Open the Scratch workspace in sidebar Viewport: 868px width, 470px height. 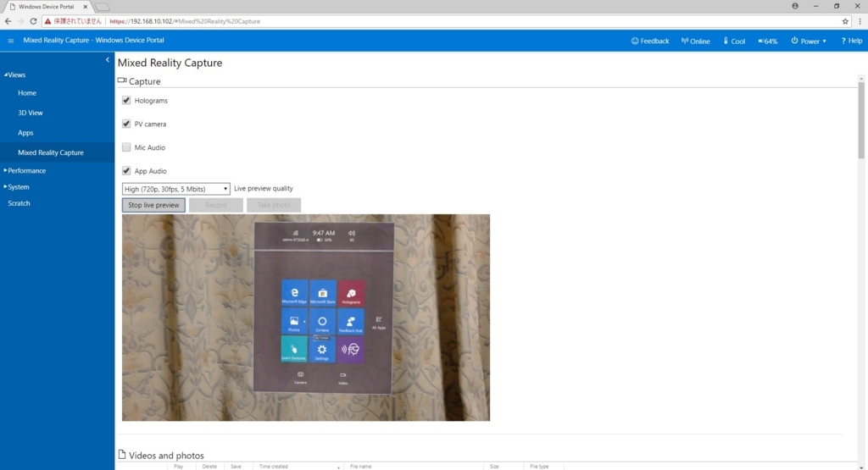pyautogui.click(x=19, y=203)
